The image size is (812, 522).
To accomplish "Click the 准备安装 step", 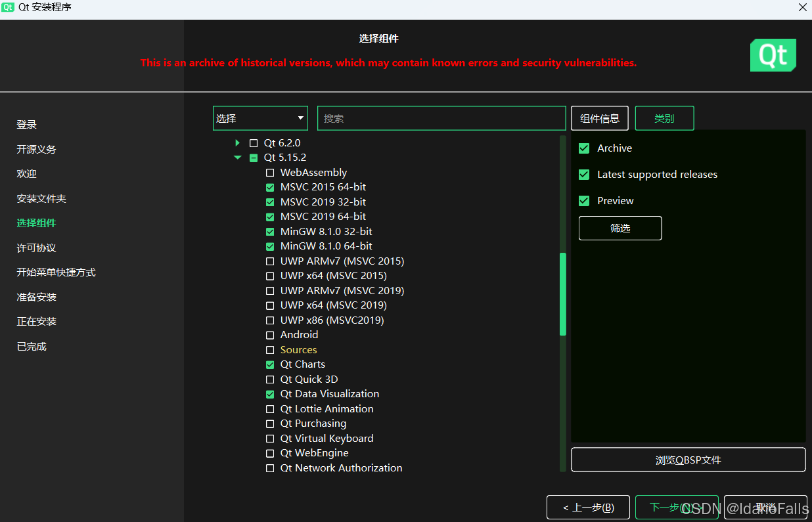I will [x=37, y=297].
